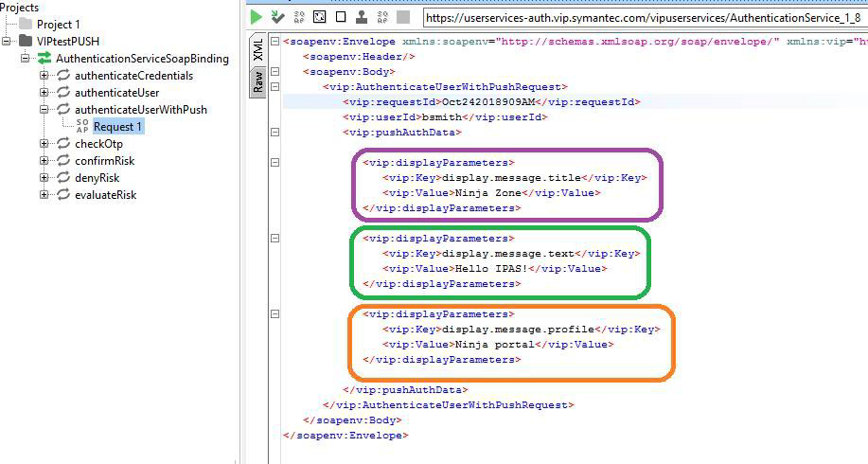Collapse the authenticateUserWithPush operation
The width and height of the screenshot is (868, 464).
(44, 110)
